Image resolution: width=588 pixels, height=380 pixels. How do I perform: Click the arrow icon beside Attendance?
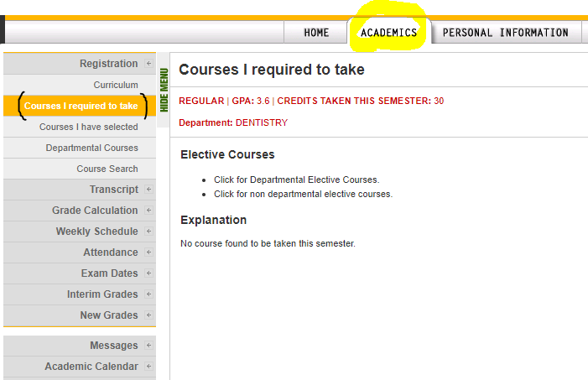coord(148,252)
